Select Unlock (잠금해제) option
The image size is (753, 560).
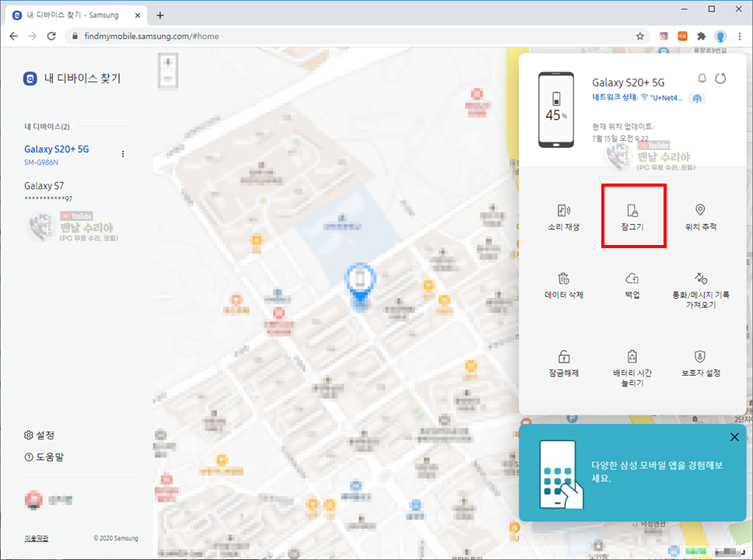563,363
